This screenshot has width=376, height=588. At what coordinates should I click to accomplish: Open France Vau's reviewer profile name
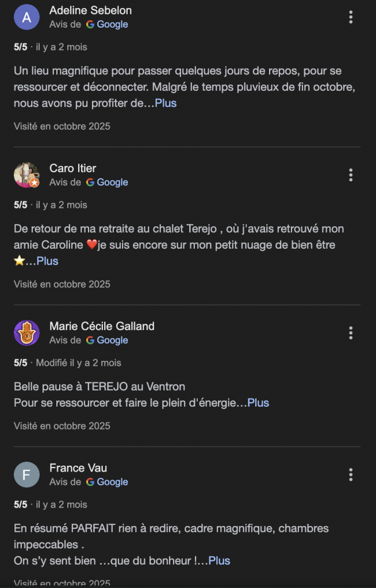(x=78, y=468)
